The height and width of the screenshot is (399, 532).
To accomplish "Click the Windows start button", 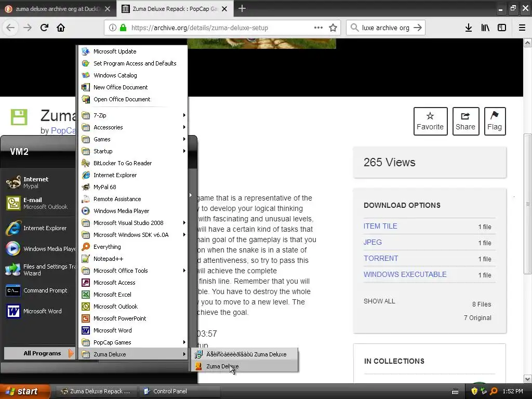I will [25, 391].
